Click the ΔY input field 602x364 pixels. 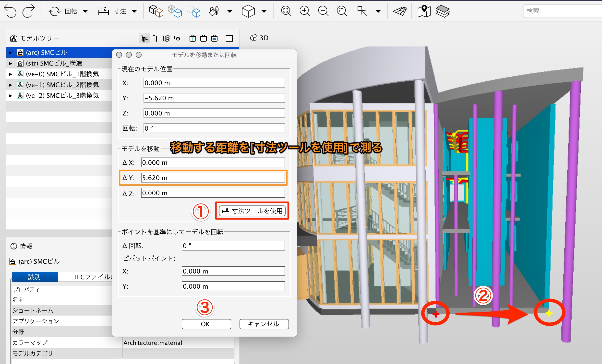(213, 178)
